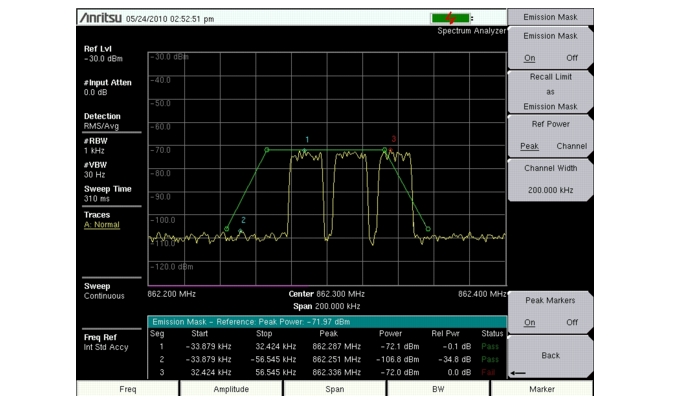The image size is (688, 406).
Task: Click the Emission Mask reference header bar
Action: [x=327, y=322]
